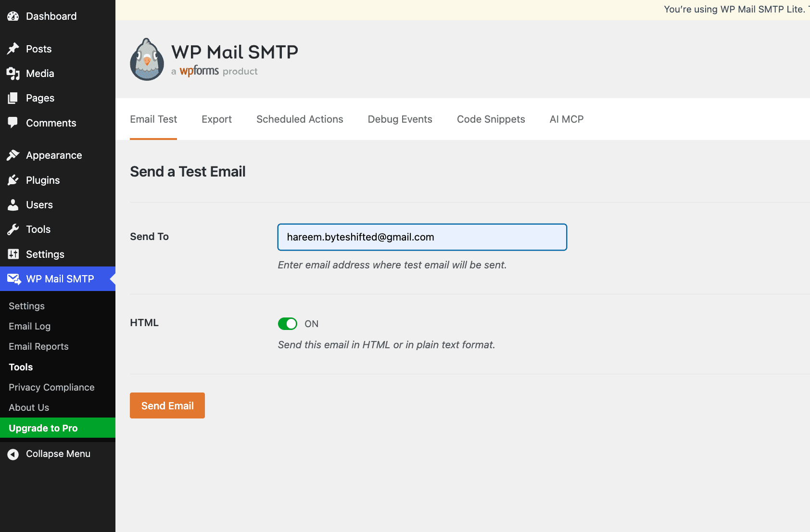
Task: Open the Email Log submenu item
Action: [29, 326]
